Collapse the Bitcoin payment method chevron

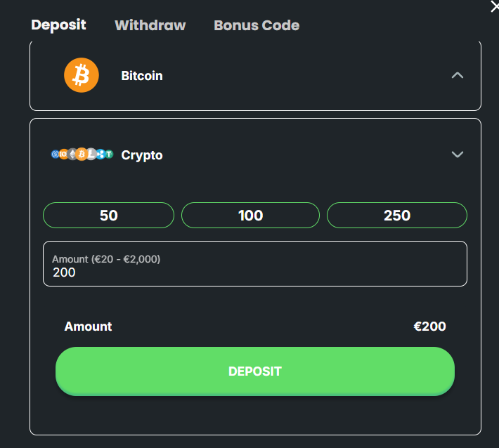[x=458, y=75]
